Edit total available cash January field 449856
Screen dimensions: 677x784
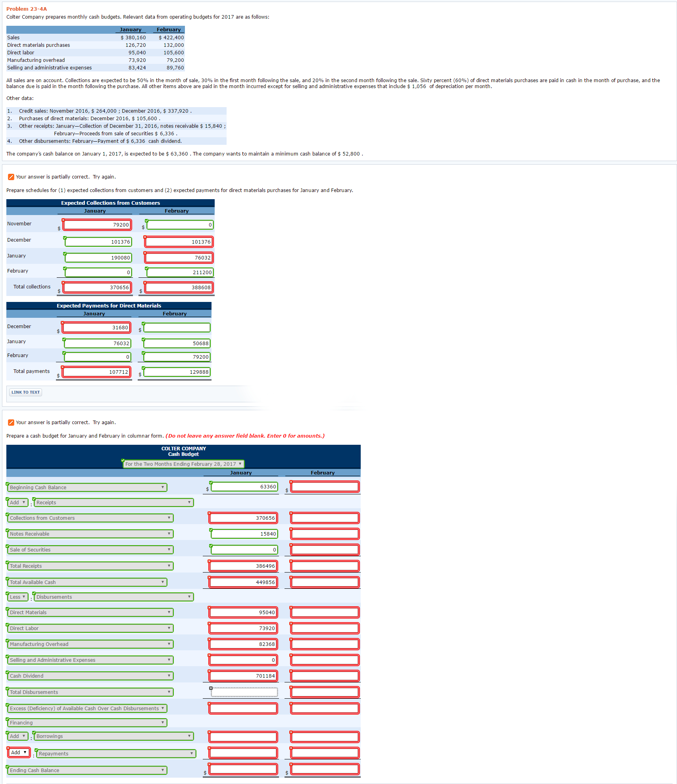pyautogui.click(x=243, y=582)
